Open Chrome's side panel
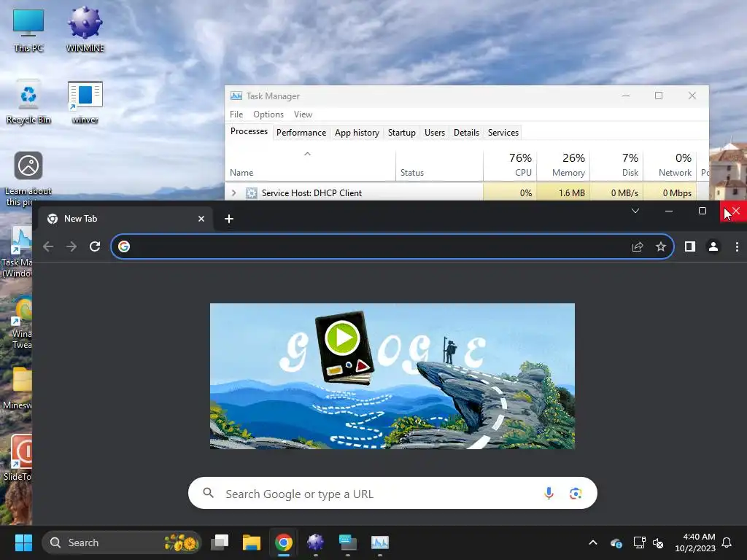Viewport: 747px width, 560px height. point(690,246)
